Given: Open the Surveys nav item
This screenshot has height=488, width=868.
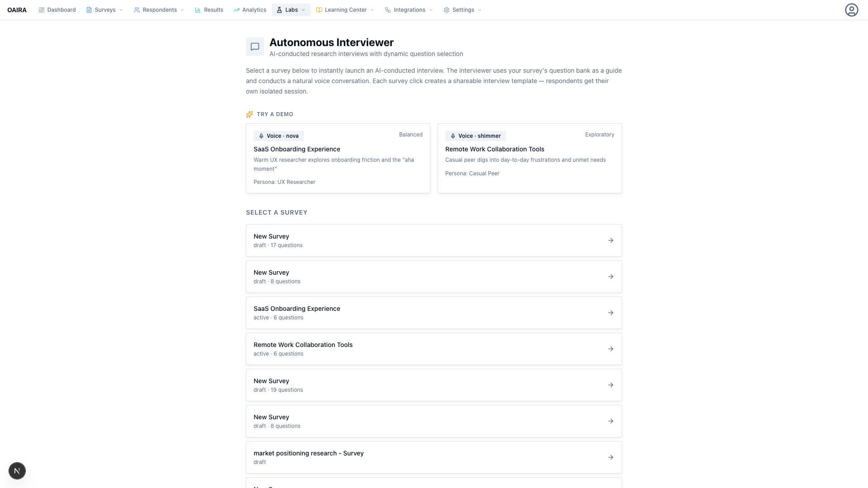Looking at the screenshot, I should coord(104,10).
